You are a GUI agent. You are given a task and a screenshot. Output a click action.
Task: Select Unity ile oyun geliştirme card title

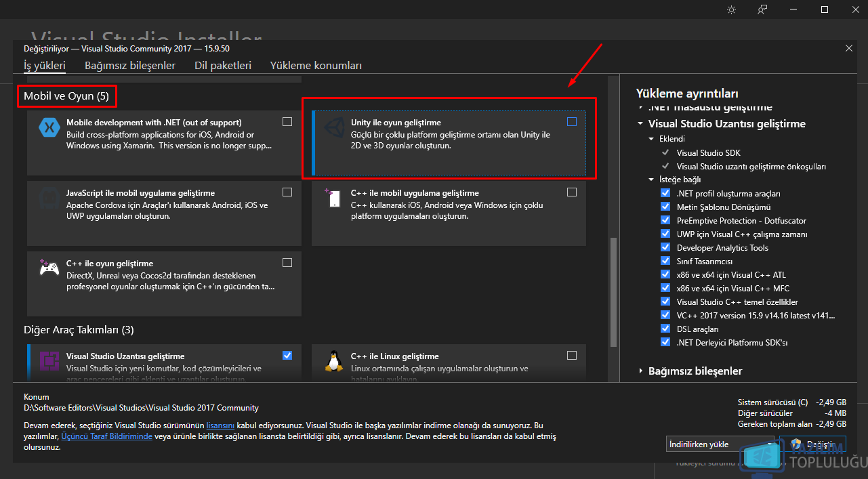click(396, 123)
